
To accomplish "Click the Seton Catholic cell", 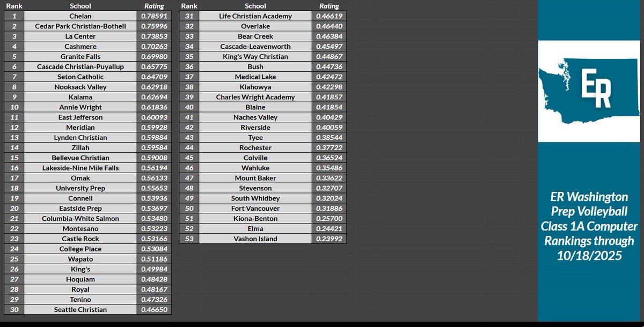I will [x=80, y=77].
